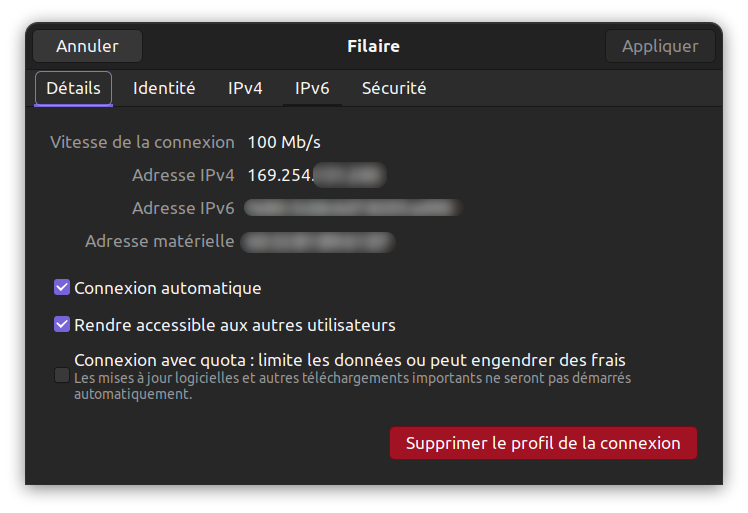The height and width of the screenshot is (513, 748).
Task: Click Supprimer le profil de la connexion
Action: (543, 443)
